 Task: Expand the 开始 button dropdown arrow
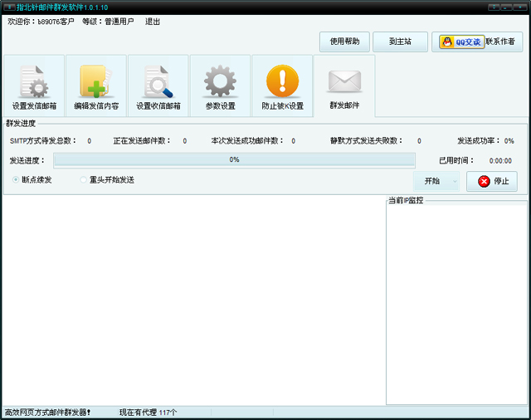[455, 181]
